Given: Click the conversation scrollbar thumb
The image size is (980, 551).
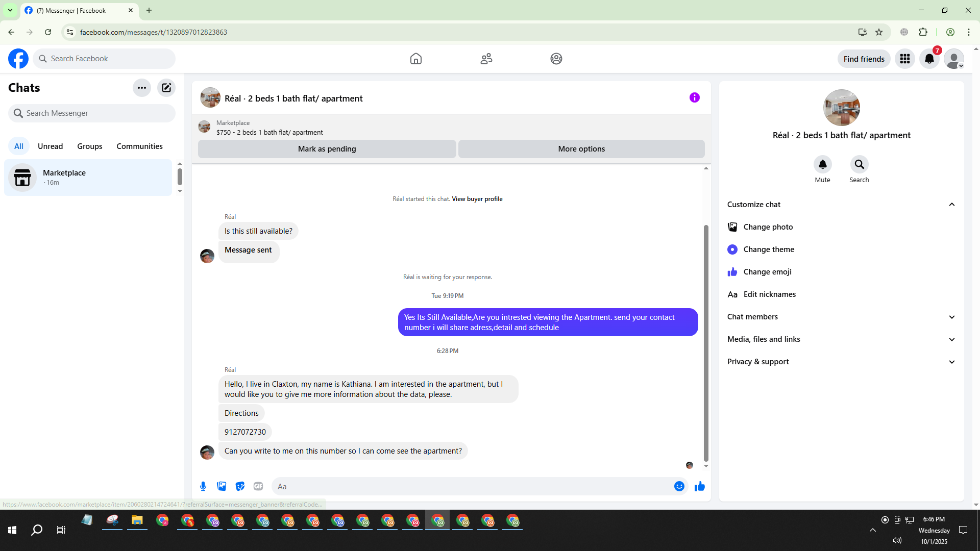Looking at the screenshot, I should click(x=706, y=343).
